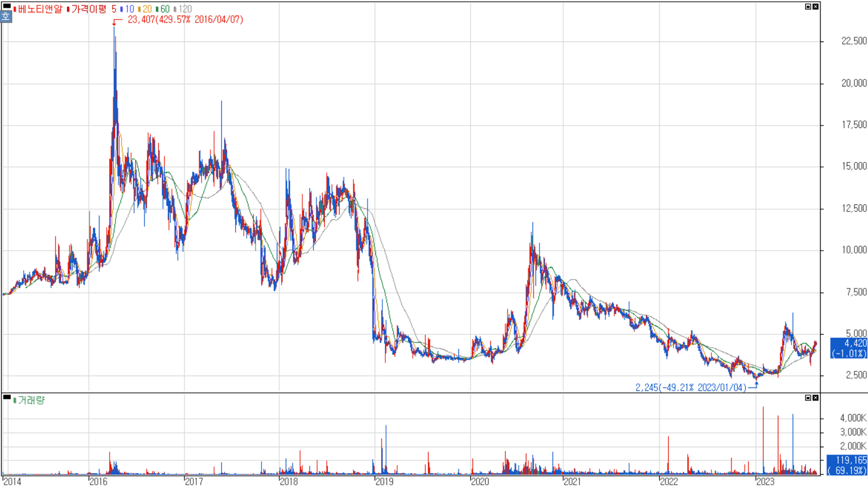The image size is (868, 487).
Task: Click the 2023 date axis label
Action: point(765,482)
